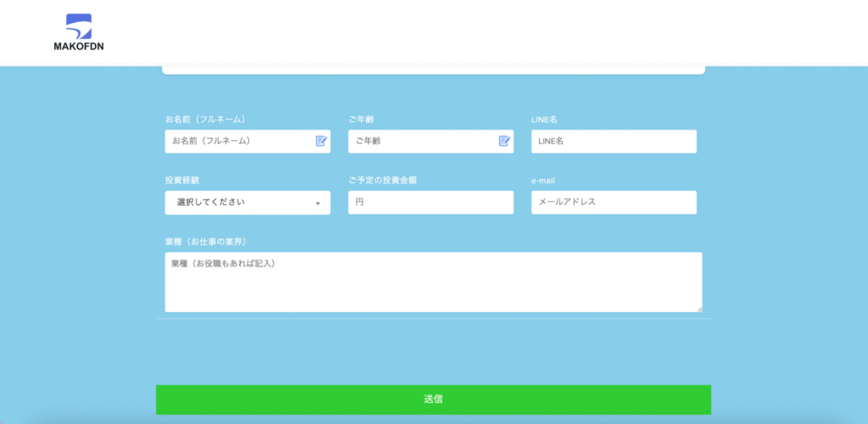Click the メールアドレス email input
The height and width of the screenshot is (424, 868).
point(614,203)
